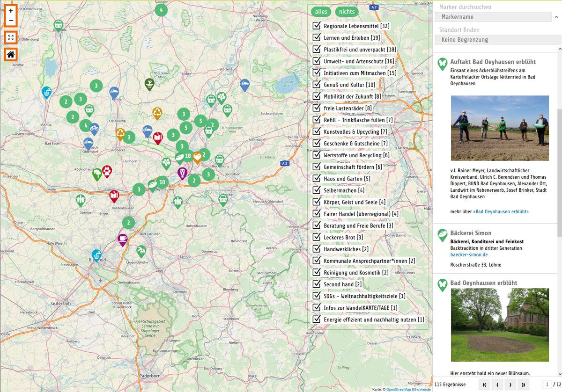Disable Initiativen zum Mitmachen filter
This screenshot has height=392, width=562.
pos(316,73)
